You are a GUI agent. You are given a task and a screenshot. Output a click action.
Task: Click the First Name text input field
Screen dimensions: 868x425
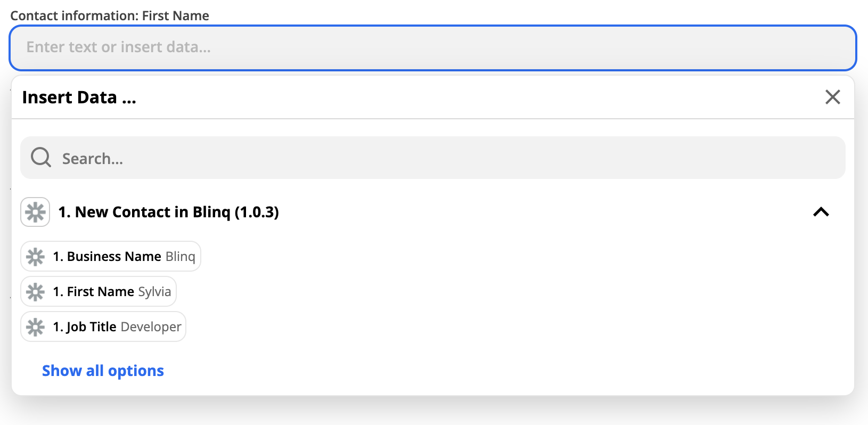[432, 47]
